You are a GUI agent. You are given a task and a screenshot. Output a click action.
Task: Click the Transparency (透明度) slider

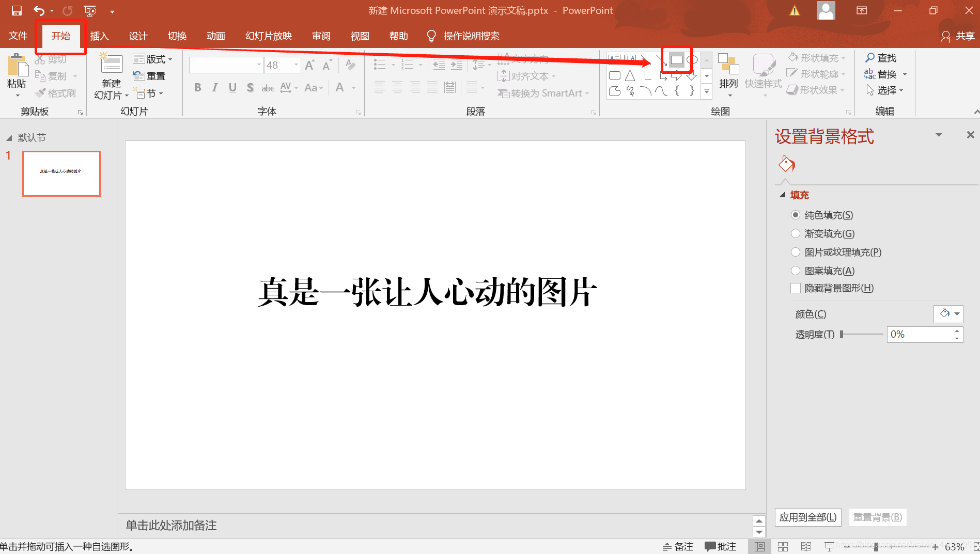[x=862, y=335]
